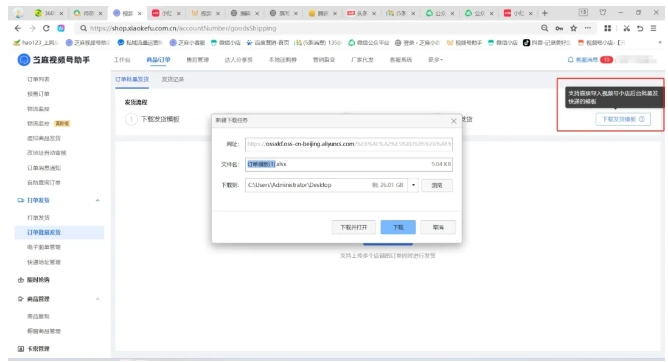Open 订单列表 in the sidebar
Image resolution: width=668 pixels, height=362 pixels.
(38, 79)
